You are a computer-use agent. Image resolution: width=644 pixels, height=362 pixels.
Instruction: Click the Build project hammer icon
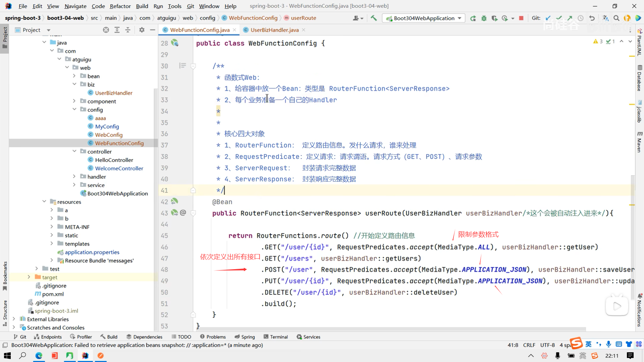click(x=374, y=18)
